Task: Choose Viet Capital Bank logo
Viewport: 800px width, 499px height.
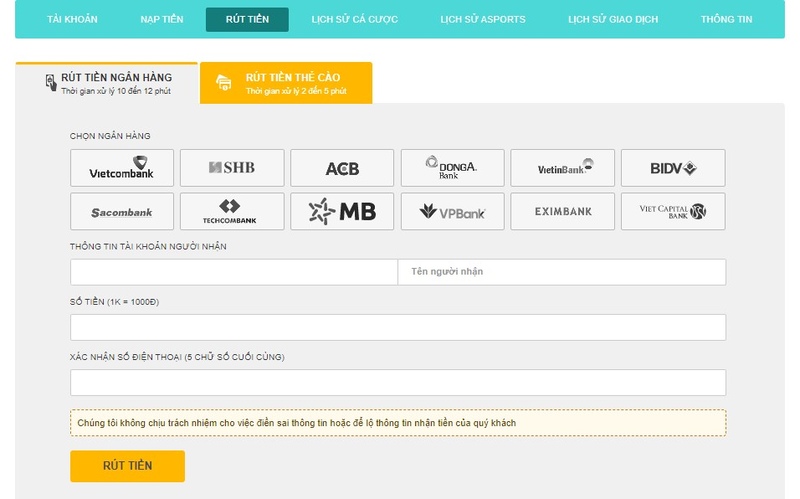Action: click(673, 212)
